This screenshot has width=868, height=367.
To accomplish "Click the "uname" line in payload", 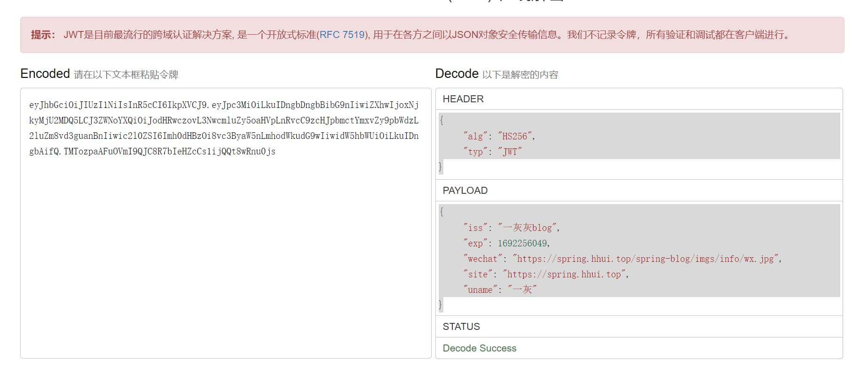I will coord(500,290).
